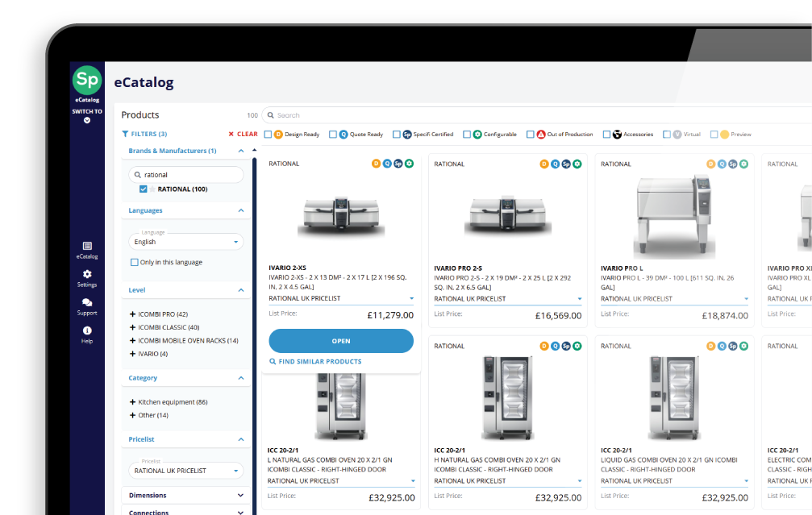Collapse the Category filter section
Screen dimensions: 812x515
point(241,378)
